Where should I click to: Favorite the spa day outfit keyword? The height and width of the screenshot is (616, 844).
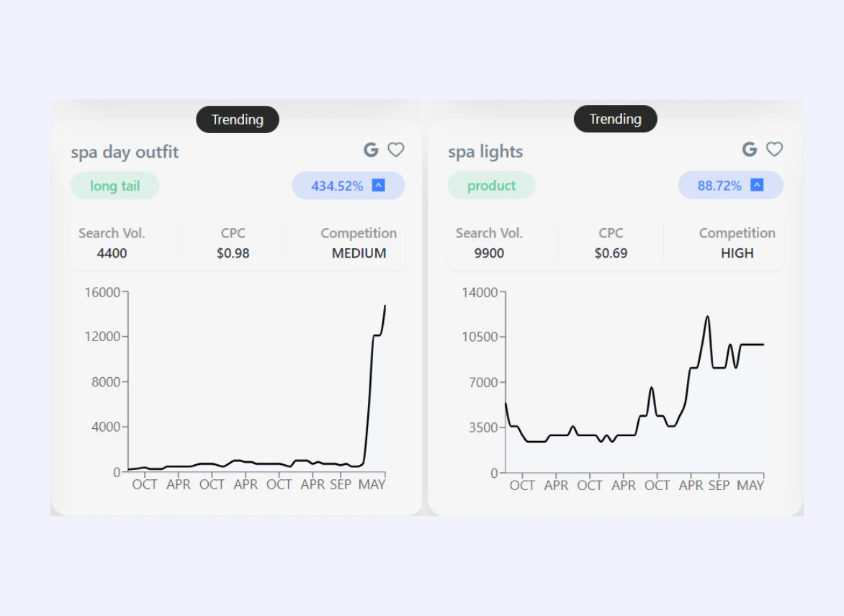[396, 150]
